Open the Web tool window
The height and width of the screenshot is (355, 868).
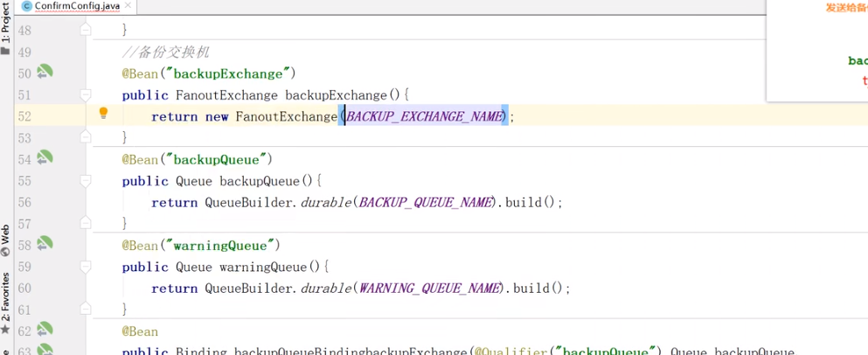pos(5,235)
